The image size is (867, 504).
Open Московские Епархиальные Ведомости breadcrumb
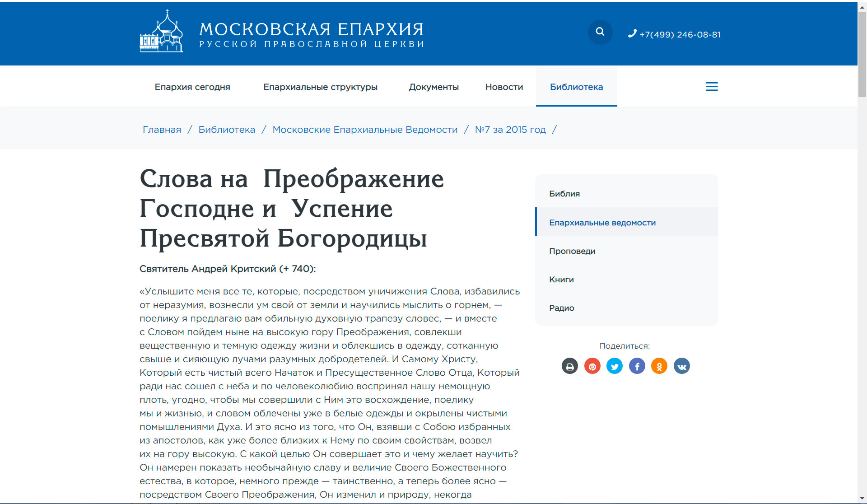point(365,130)
